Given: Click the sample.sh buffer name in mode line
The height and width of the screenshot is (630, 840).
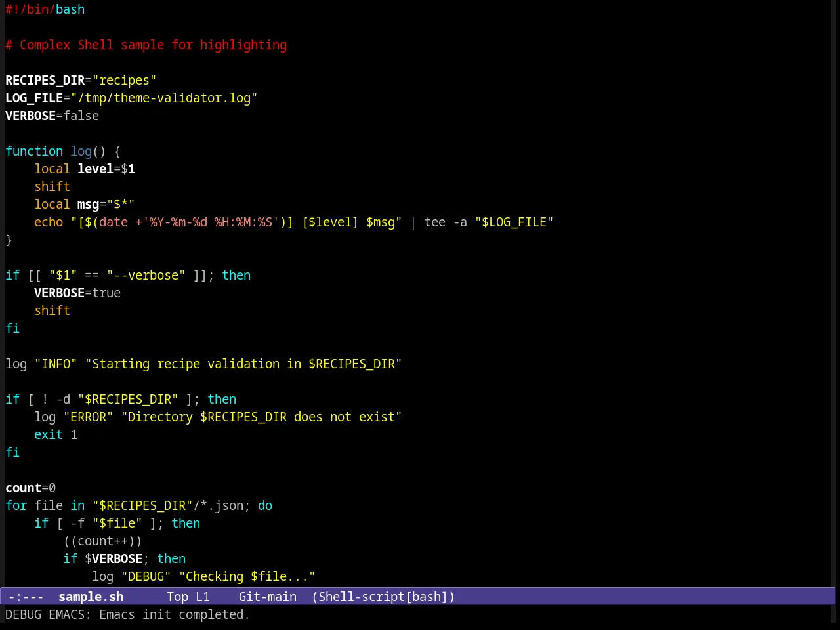Looking at the screenshot, I should click(91, 597).
